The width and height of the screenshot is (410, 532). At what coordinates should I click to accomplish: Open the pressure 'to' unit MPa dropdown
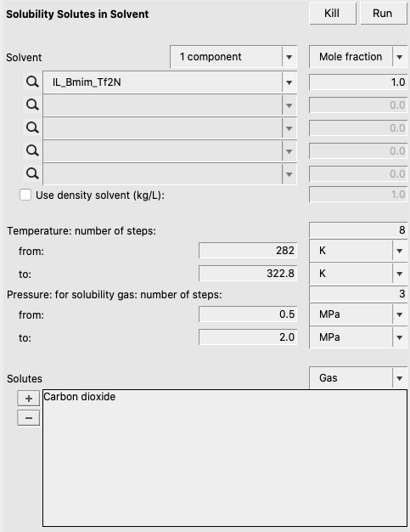358,337
